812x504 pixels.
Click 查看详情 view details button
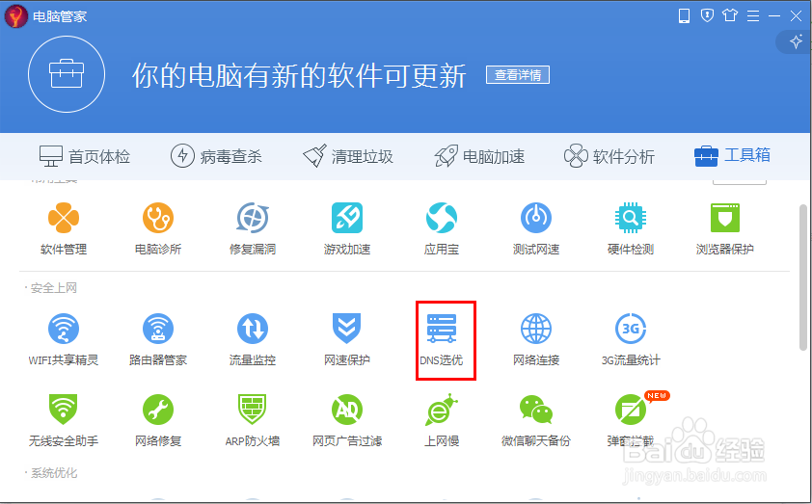tap(518, 75)
